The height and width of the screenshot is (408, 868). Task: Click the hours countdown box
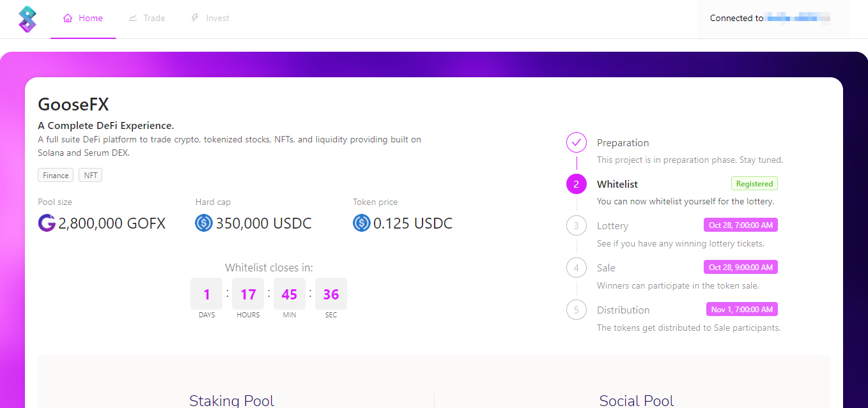[248, 294]
